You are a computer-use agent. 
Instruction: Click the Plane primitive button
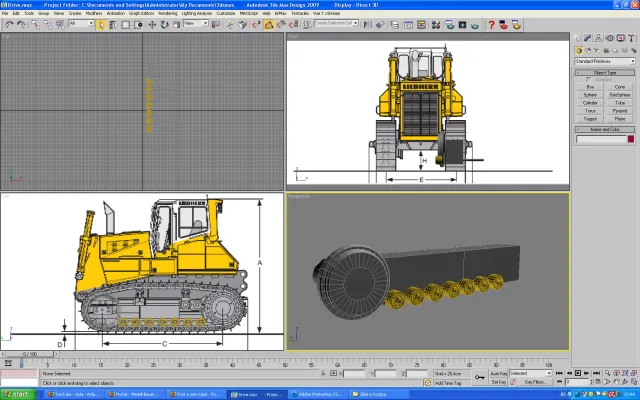tap(620, 119)
